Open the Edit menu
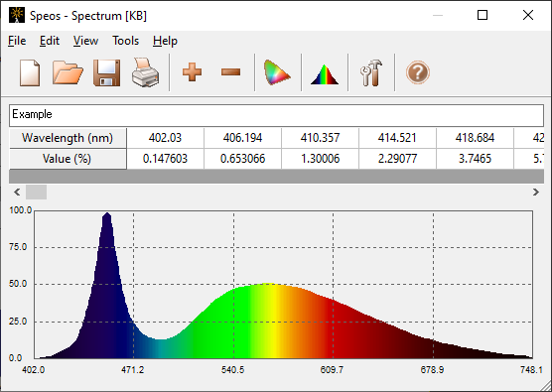This screenshot has height=392, width=552. tap(50, 41)
